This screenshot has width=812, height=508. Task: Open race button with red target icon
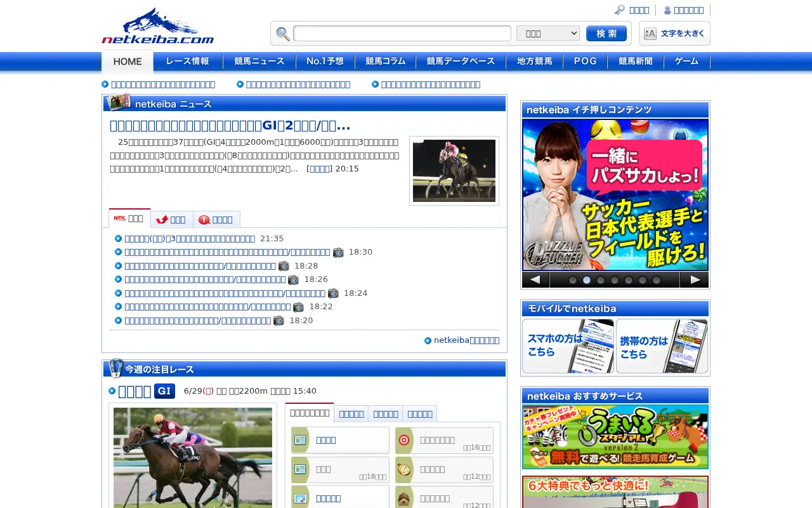coord(444,440)
